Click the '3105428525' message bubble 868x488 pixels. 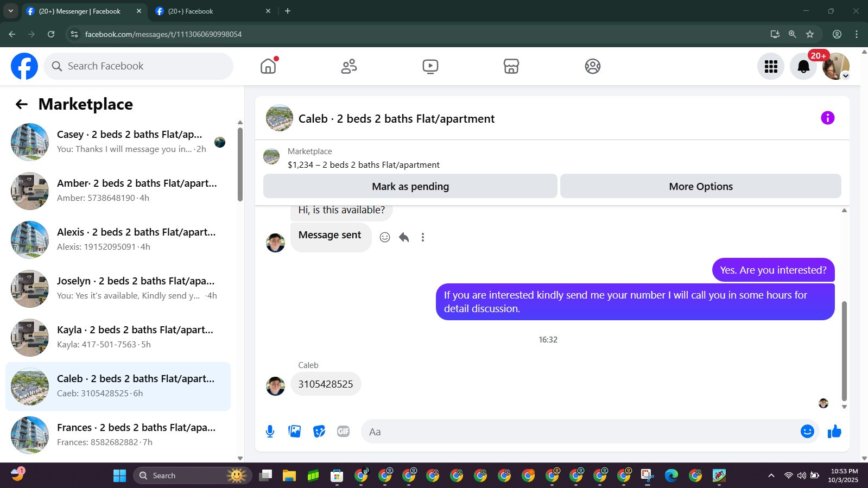[x=326, y=384]
